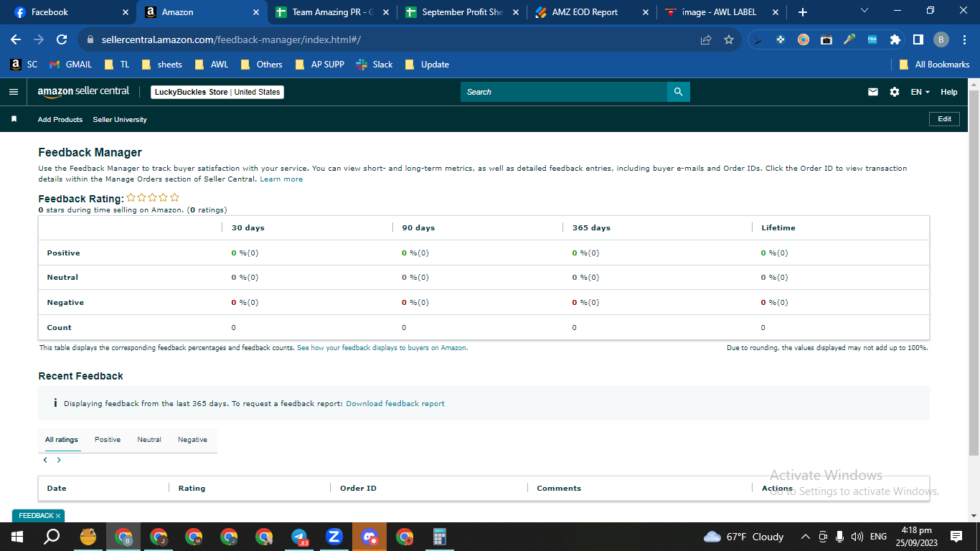Click the camera screenshot extension icon

[x=826, y=40]
